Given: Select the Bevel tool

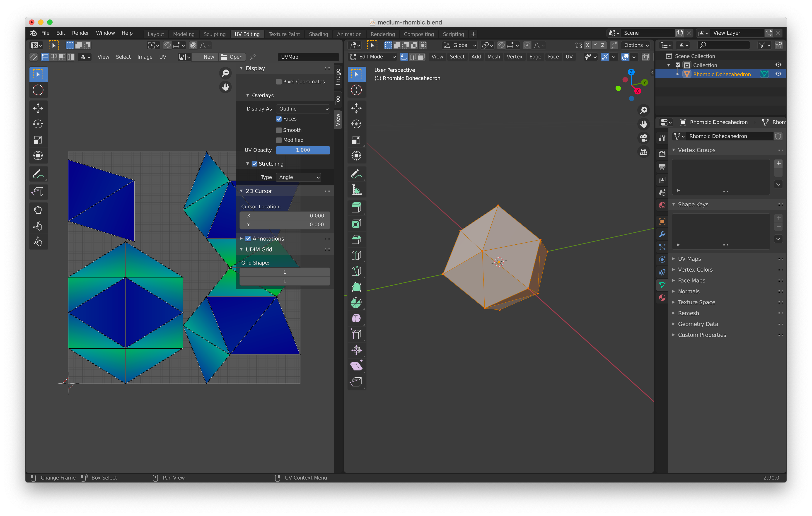Looking at the screenshot, I should pos(356,239).
